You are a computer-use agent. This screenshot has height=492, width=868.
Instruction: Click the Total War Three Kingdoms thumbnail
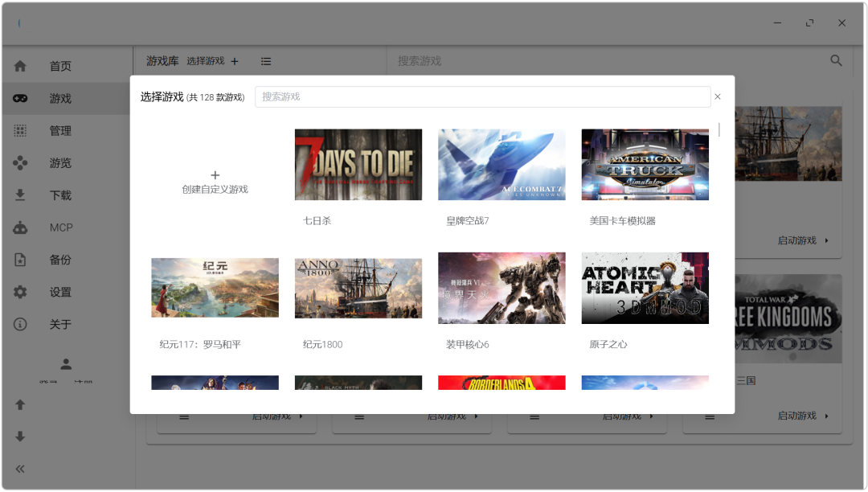pyautogui.click(x=788, y=319)
